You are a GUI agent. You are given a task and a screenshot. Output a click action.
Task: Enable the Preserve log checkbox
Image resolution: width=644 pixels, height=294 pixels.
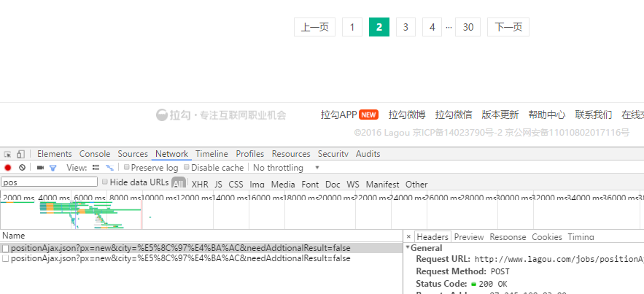coord(127,167)
